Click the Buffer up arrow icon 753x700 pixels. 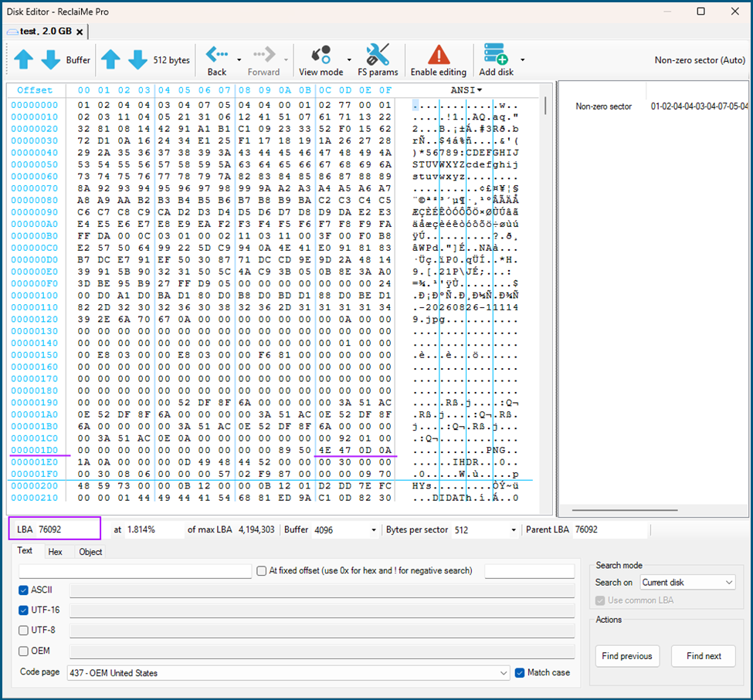(23, 59)
